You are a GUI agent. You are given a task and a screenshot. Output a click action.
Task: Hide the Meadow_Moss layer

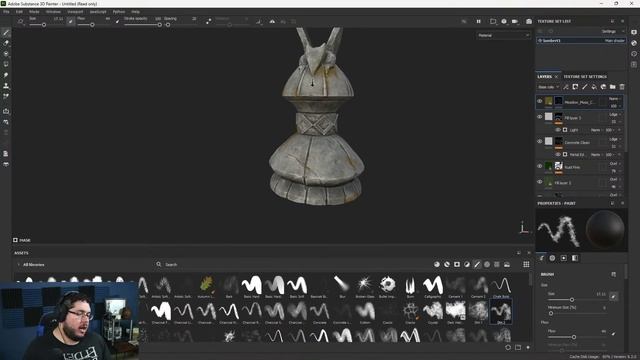click(x=540, y=101)
